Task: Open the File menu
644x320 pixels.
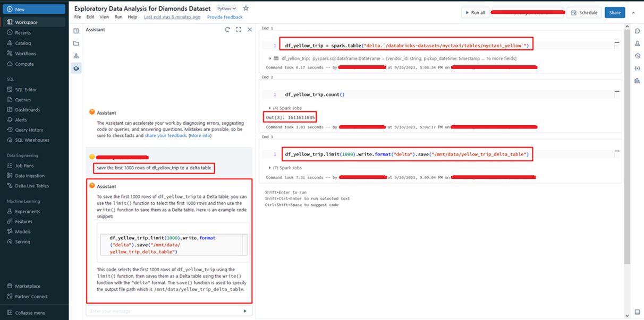Action: point(78,17)
